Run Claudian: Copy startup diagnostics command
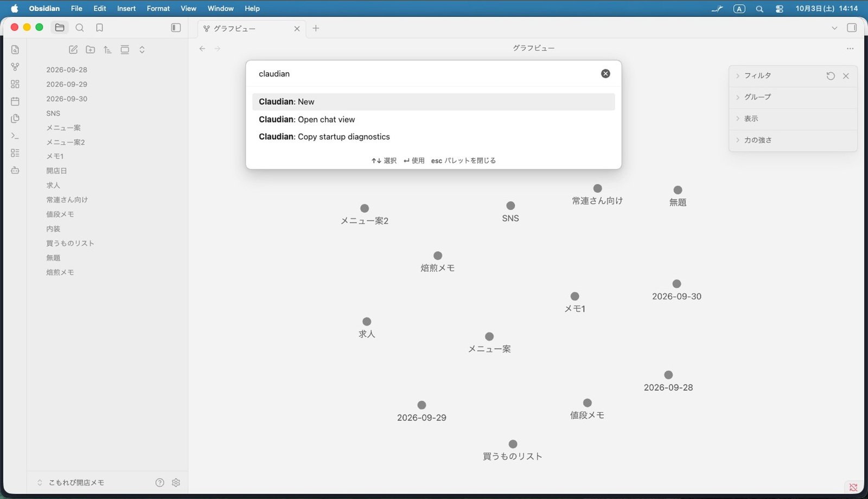The height and width of the screenshot is (499, 868). click(x=433, y=137)
